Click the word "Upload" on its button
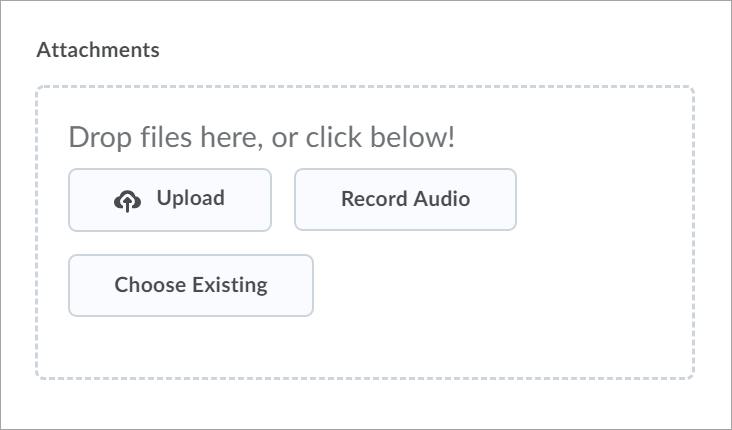This screenshot has height=430, width=732. click(190, 198)
